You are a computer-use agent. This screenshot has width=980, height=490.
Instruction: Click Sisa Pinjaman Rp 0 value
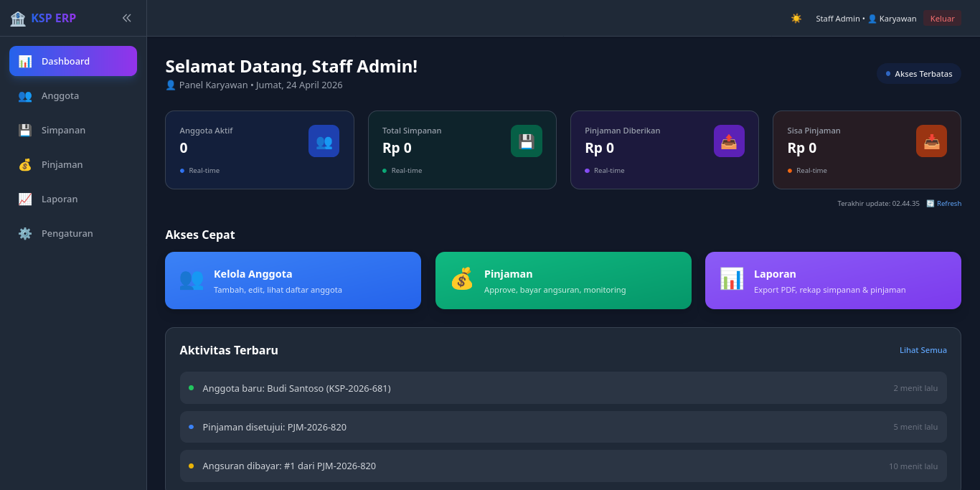pyautogui.click(x=802, y=149)
